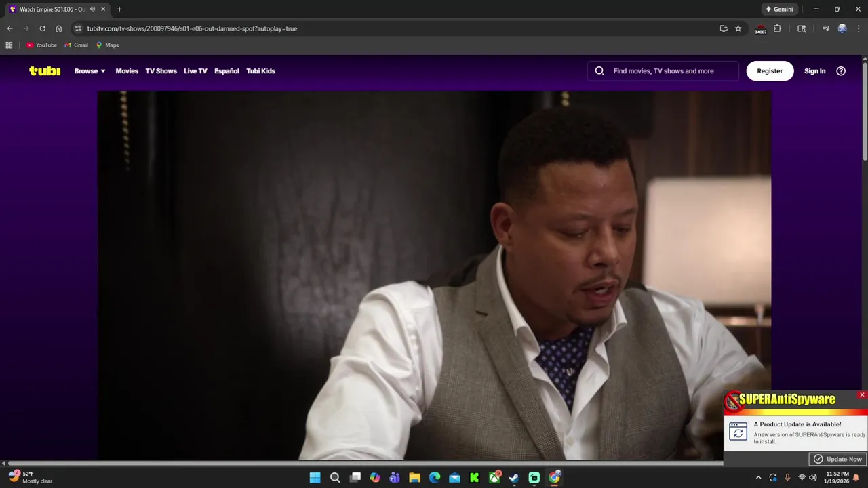Open Windows taskbar Search
Viewport: 868px width, 488px height.
(x=335, y=478)
